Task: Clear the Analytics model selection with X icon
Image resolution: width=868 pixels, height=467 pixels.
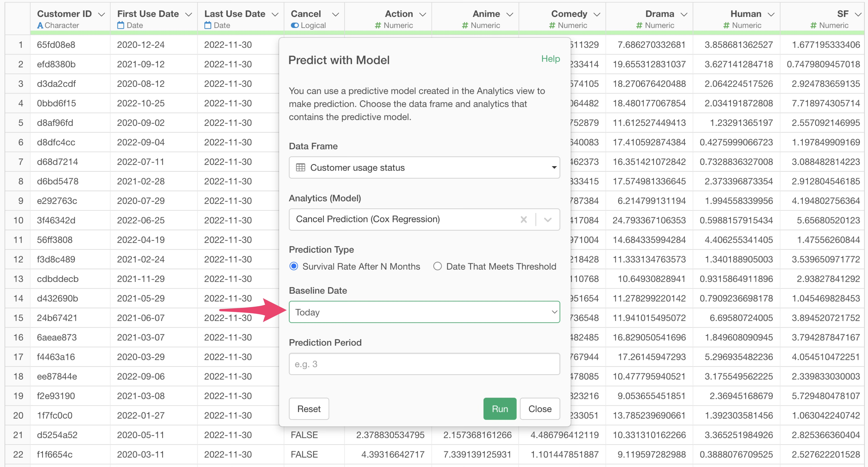Action: pos(523,220)
